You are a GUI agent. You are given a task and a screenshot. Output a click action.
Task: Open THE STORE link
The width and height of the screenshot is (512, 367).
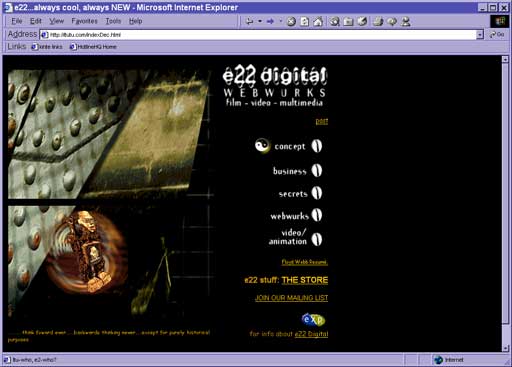pos(305,280)
